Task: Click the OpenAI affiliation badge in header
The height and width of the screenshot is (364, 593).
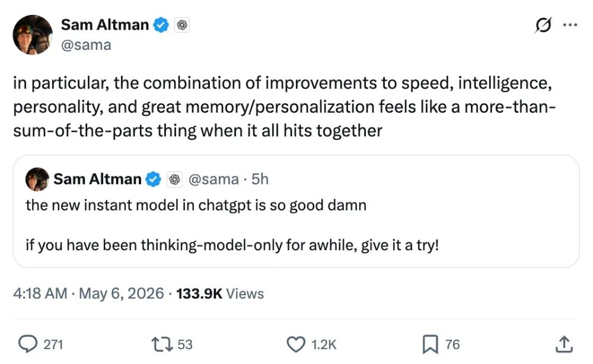Action: coord(182,25)
